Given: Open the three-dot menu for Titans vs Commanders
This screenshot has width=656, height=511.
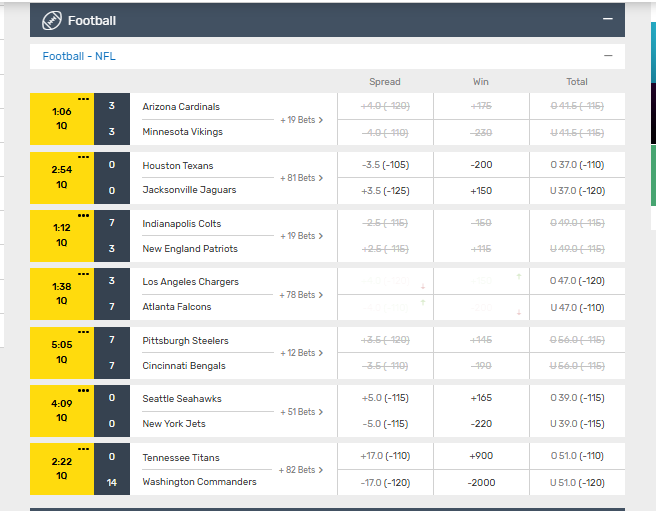Looking at the screenshot, I should coord(84,449).
